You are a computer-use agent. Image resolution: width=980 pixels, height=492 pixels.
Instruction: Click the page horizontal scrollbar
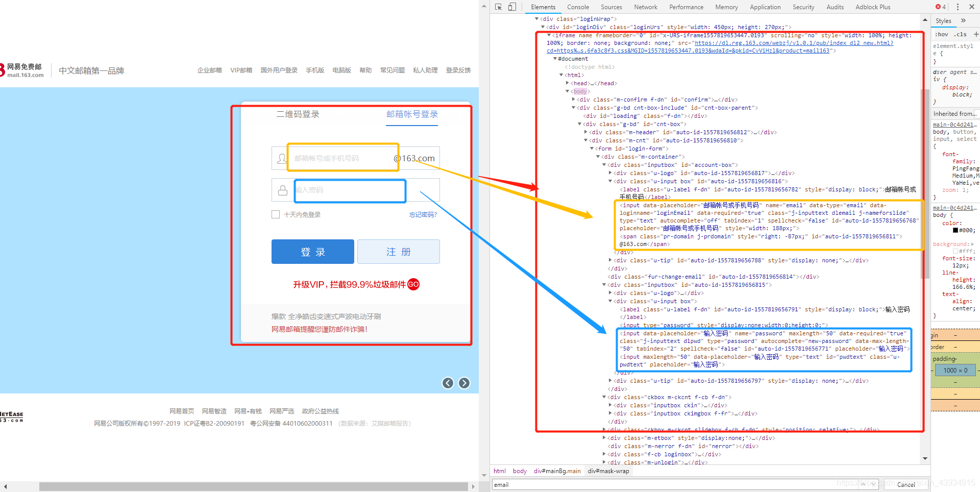253,486
